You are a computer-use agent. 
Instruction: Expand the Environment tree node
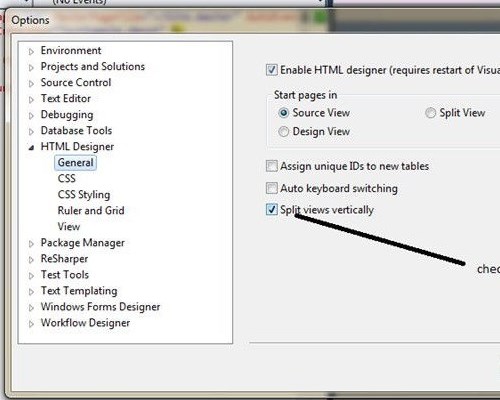pos(31,52)
